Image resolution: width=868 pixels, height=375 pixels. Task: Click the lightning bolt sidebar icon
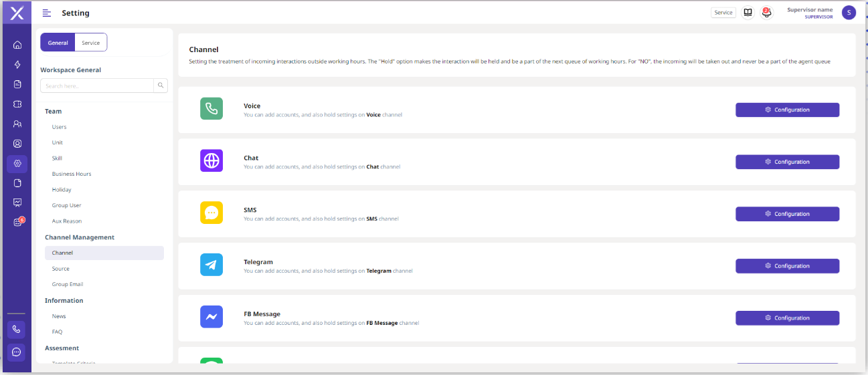[x=17, y=65]
